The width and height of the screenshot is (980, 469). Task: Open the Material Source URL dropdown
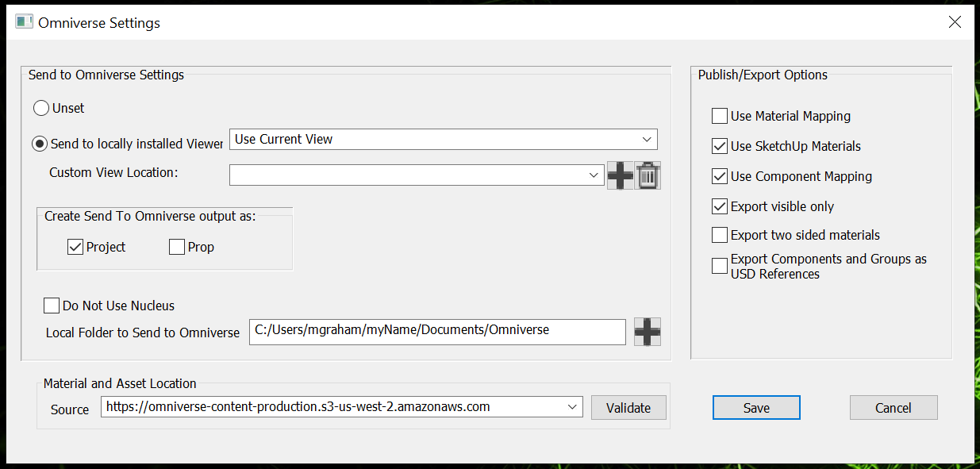(342, 407)
